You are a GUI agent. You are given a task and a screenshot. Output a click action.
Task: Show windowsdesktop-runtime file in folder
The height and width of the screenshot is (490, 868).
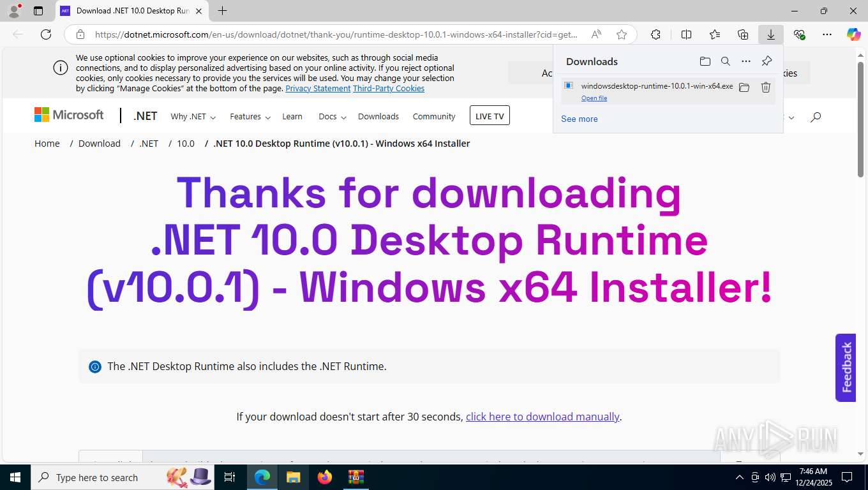click(x=744, y=87)
